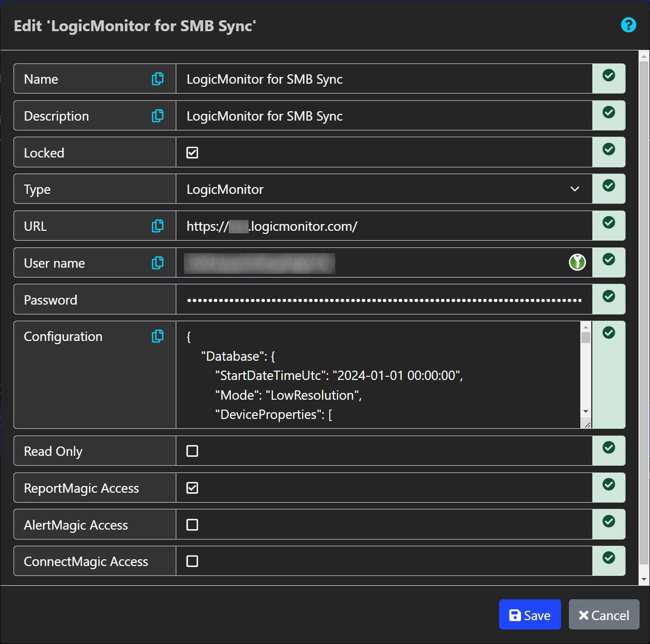This screenshot has height=644, width=650.
Task: Click the User name row validation checkmark
Action: (x=609, y=259)
